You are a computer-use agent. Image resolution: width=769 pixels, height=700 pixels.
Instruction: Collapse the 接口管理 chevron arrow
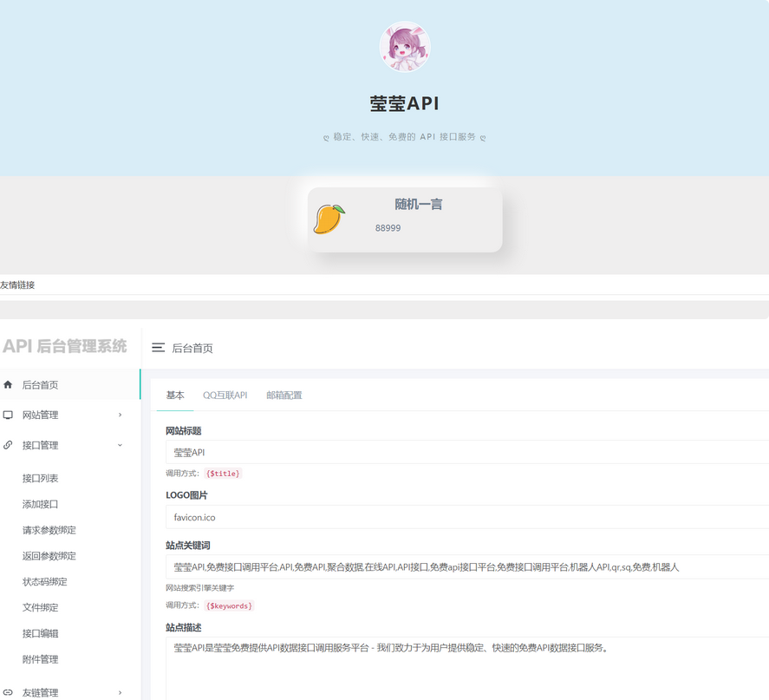pos(121,445)
